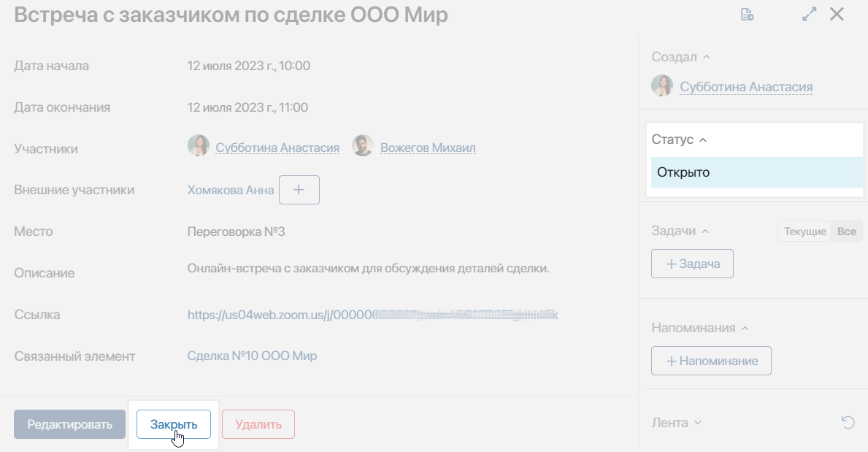868x452 pixels.
Task: Expand the Лента section
Action: point(697,423)
